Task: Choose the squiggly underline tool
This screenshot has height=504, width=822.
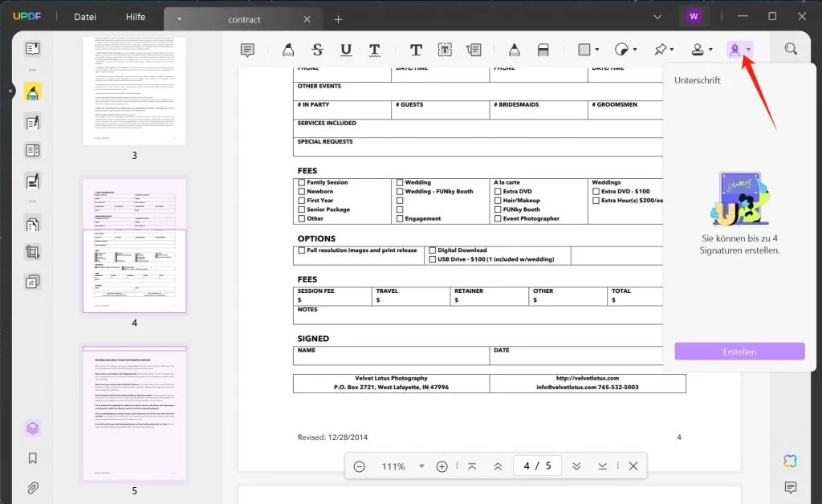Action: [375, 50]
